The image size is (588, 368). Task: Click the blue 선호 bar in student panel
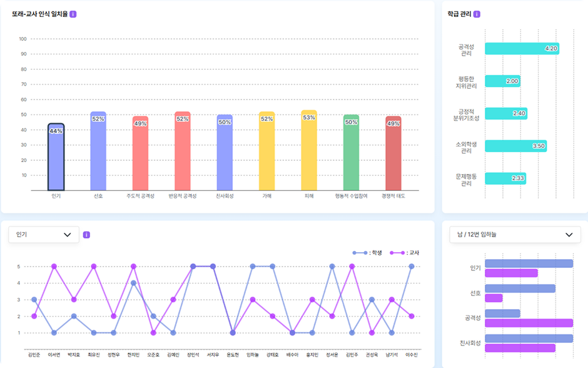pyautogui.click(x=520, y=289)
